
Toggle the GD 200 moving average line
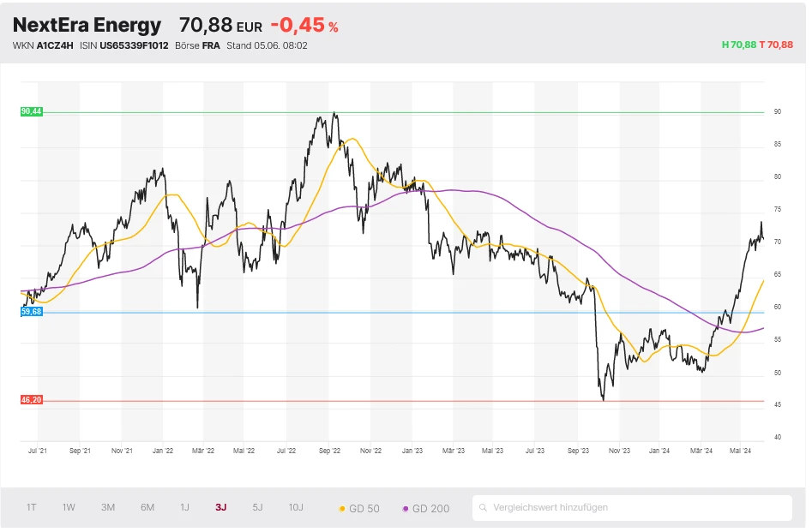[x=426, y=508]
